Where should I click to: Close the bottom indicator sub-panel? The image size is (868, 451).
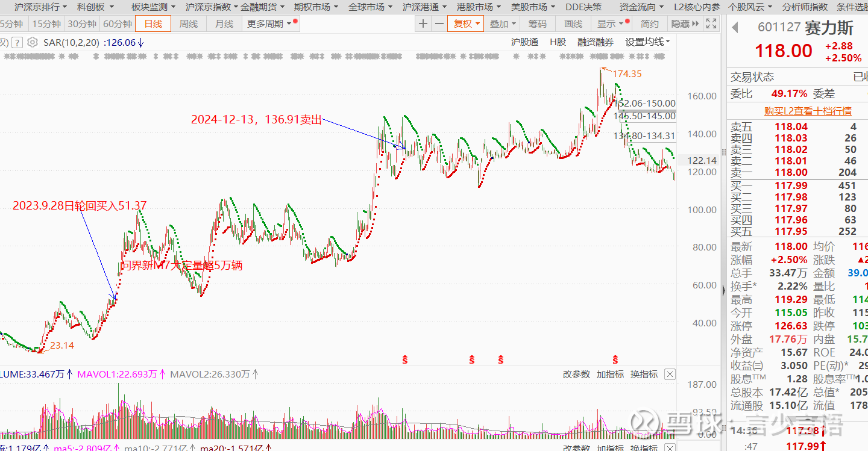670,448
